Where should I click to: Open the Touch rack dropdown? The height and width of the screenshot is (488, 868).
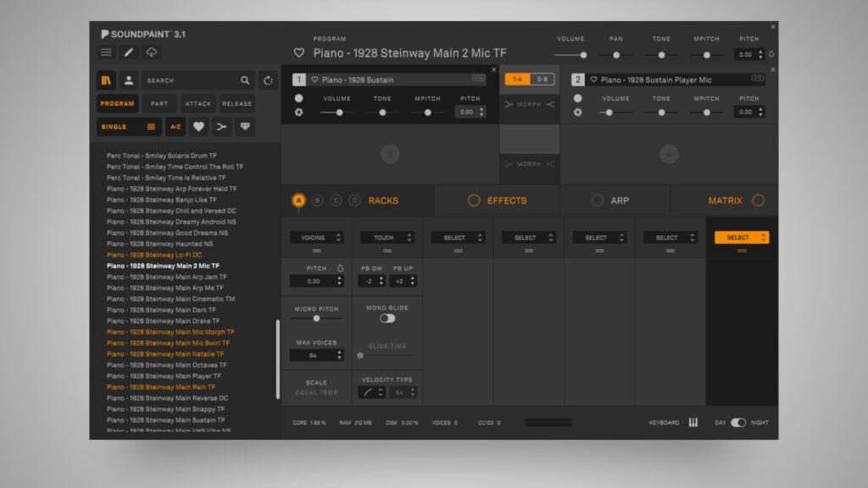pyautogui.click(x=387, y=238)
